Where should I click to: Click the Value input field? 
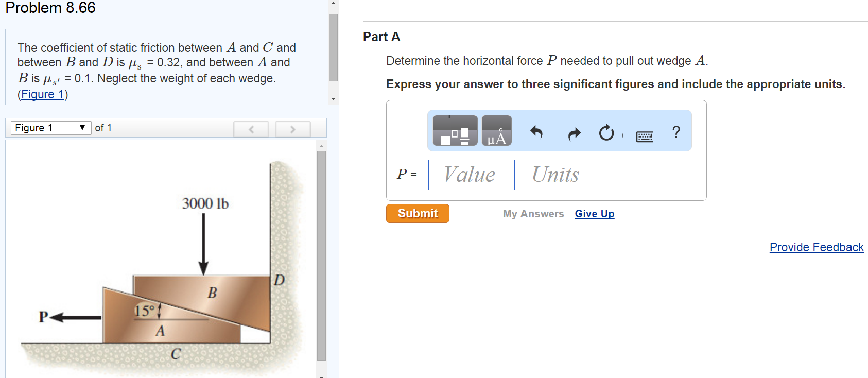(x=471, y=175)
